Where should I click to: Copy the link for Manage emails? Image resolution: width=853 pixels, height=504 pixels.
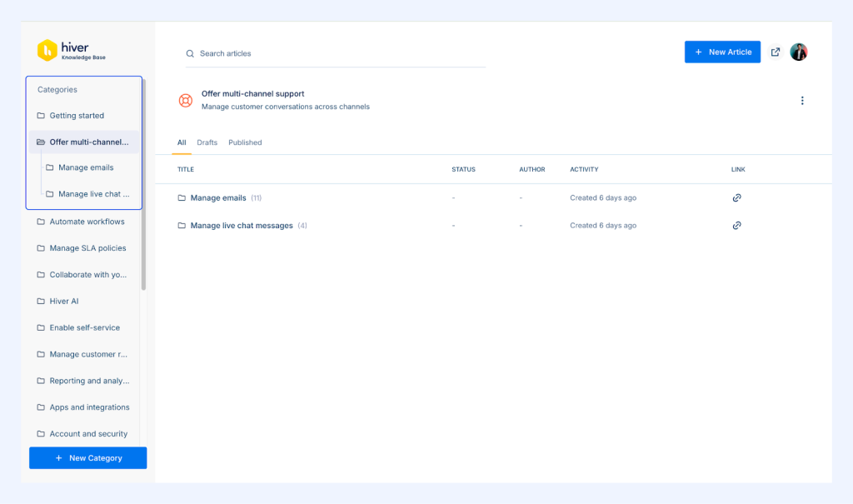coord(736,197)
